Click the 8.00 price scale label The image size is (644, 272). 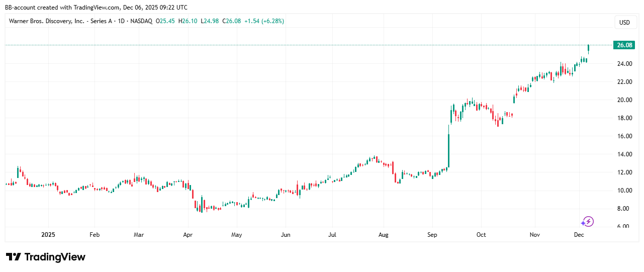click(x=626, y=209)
